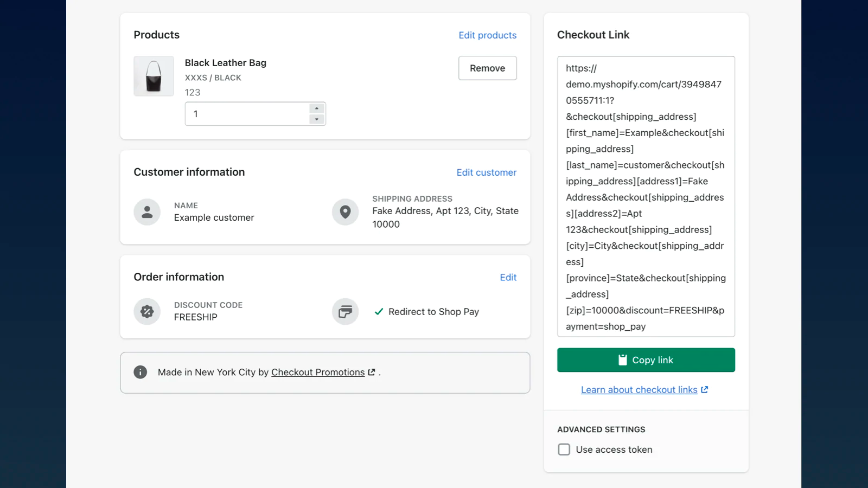Click the Black Leather Bag thumbnail image
Image resolution: width=868 pixels, height=488 pixels.
154,76
